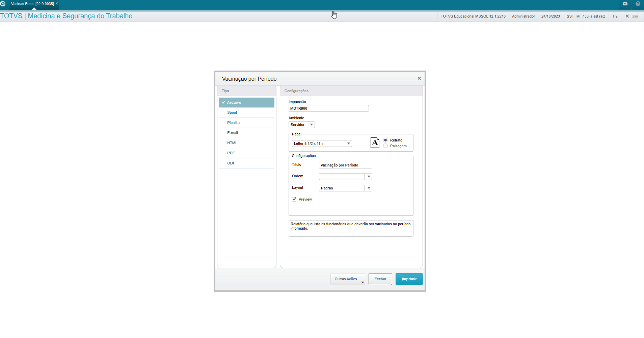Select Spool output type
Screen dimensions: 644x338
point(247,112)
